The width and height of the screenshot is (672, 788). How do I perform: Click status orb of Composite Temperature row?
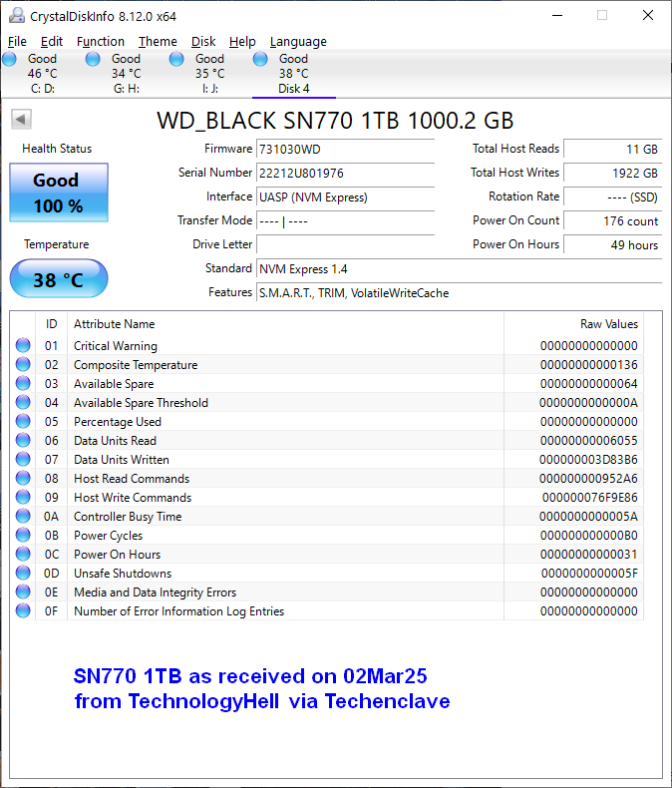23,364
